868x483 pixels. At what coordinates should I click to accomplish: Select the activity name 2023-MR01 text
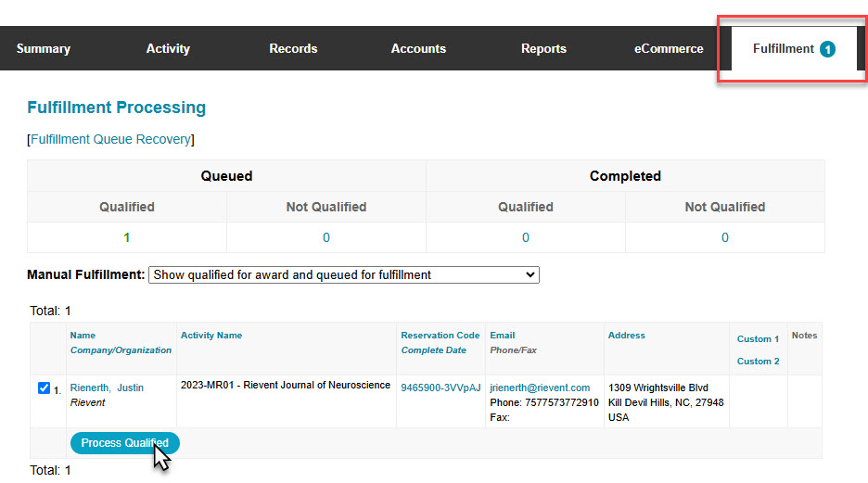[x=285, y=385]
